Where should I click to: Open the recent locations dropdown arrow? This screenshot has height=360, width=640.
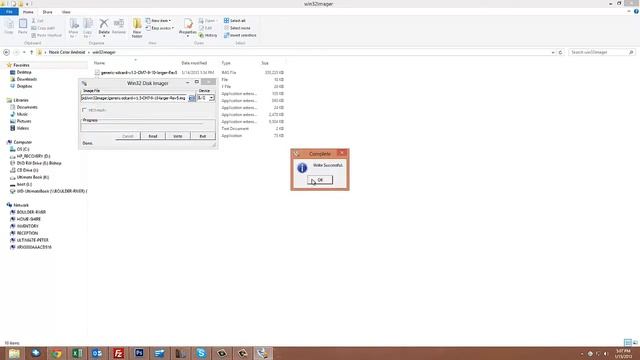[x=24, y=52]
